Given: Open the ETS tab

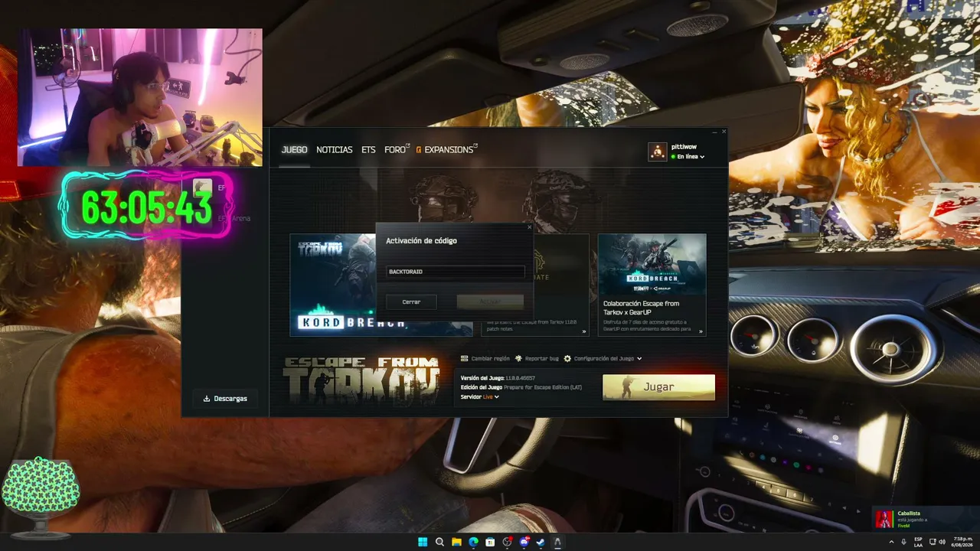Looking at the screenshot, I should [x=368, y=150].
